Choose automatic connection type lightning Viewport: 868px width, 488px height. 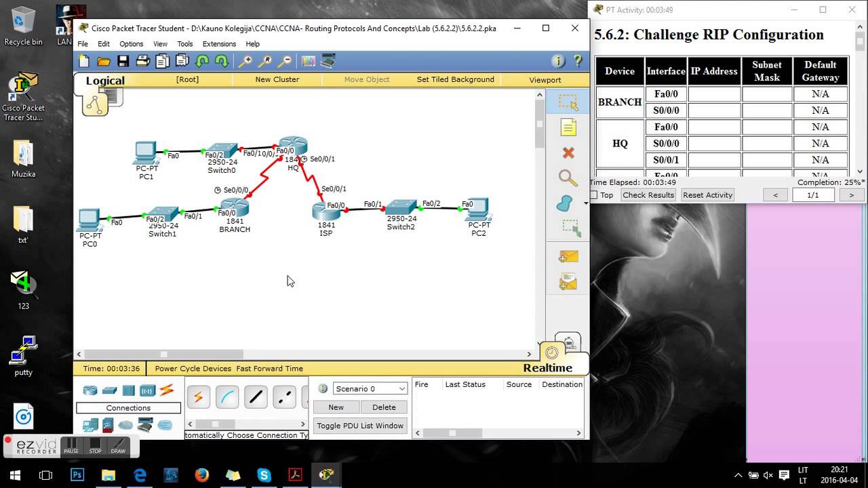198,398
